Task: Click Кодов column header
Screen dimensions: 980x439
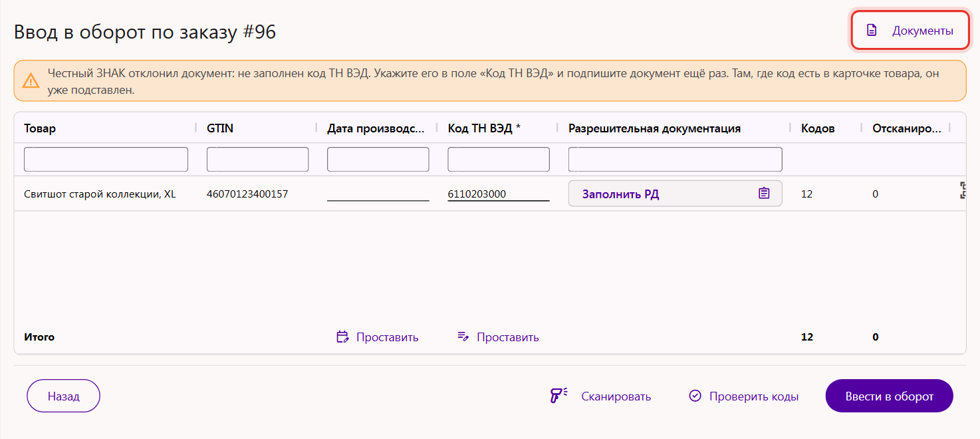Action: (x=818, y=128)
